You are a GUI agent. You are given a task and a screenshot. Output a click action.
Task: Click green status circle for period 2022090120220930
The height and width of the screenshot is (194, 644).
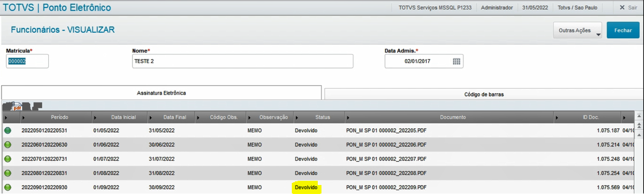click(x=8, y=187)
